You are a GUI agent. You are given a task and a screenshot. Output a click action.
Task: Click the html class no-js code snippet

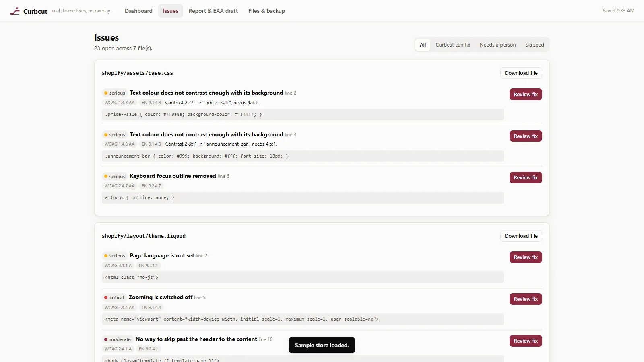pyautogui.click(x=303, y=277)
